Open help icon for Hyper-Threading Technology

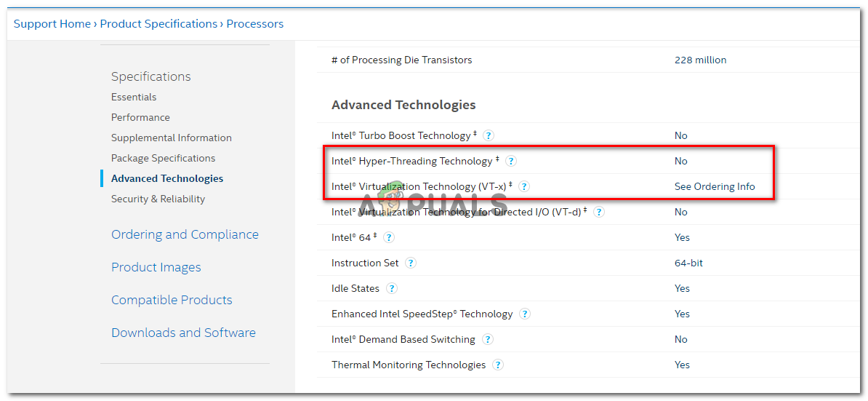[x=511, y=161]
